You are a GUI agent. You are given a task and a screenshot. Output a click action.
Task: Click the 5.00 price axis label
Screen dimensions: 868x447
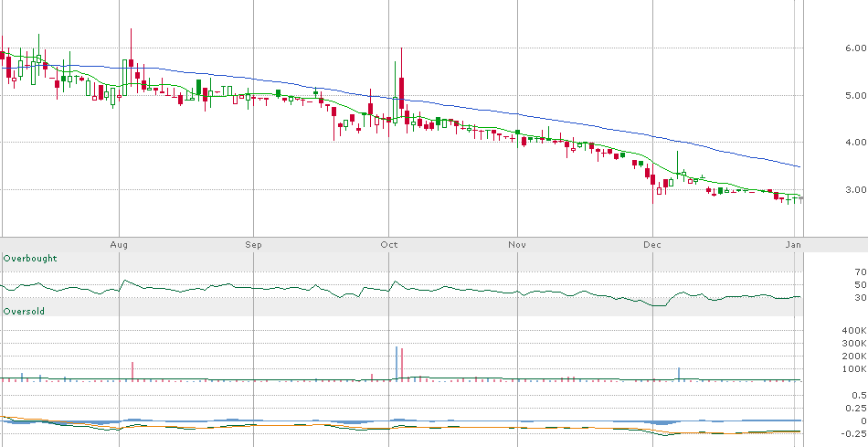855,95
